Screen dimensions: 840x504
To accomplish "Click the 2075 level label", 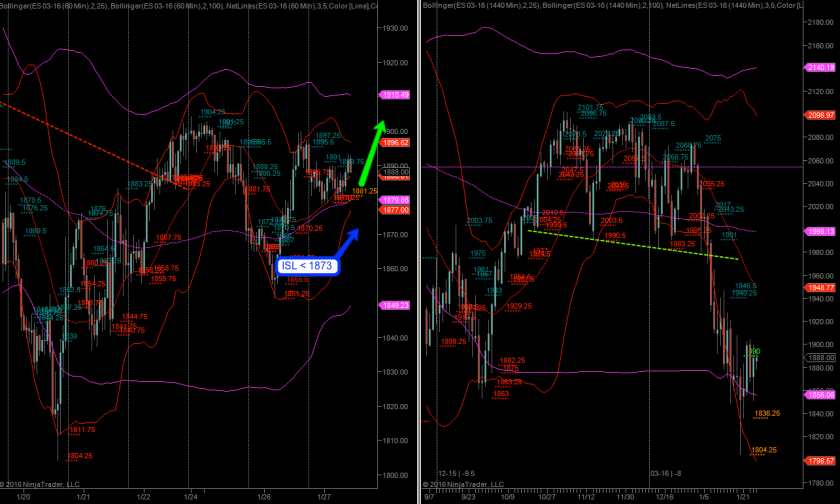I will [x=712, y=138].
